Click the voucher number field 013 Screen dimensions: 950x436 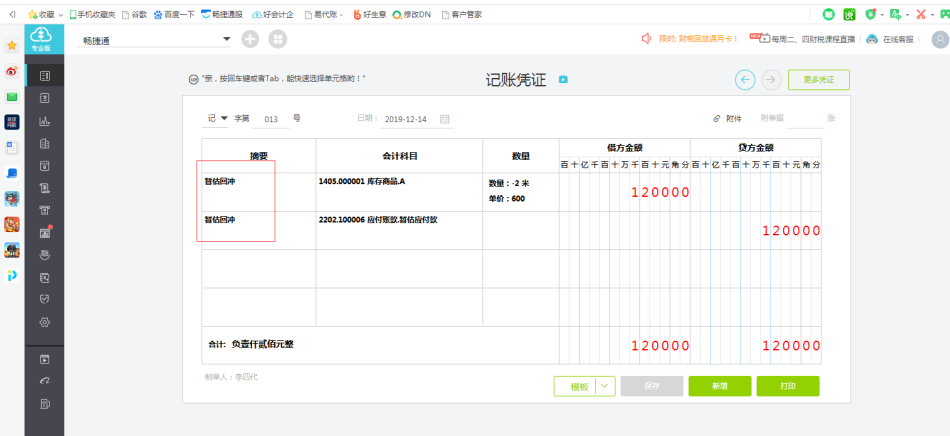(271, 119)
